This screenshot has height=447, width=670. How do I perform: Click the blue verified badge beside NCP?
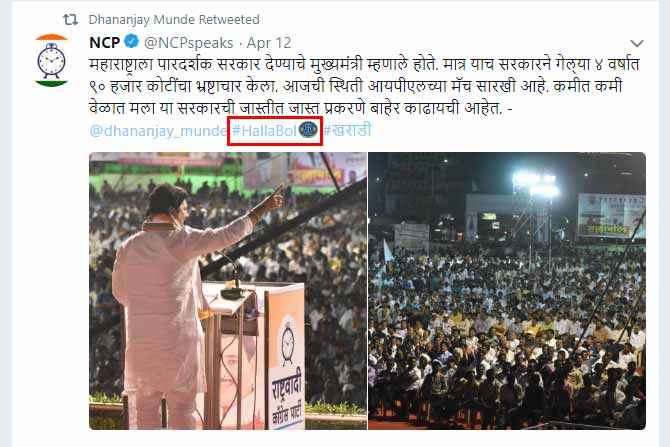pos(132,41)
